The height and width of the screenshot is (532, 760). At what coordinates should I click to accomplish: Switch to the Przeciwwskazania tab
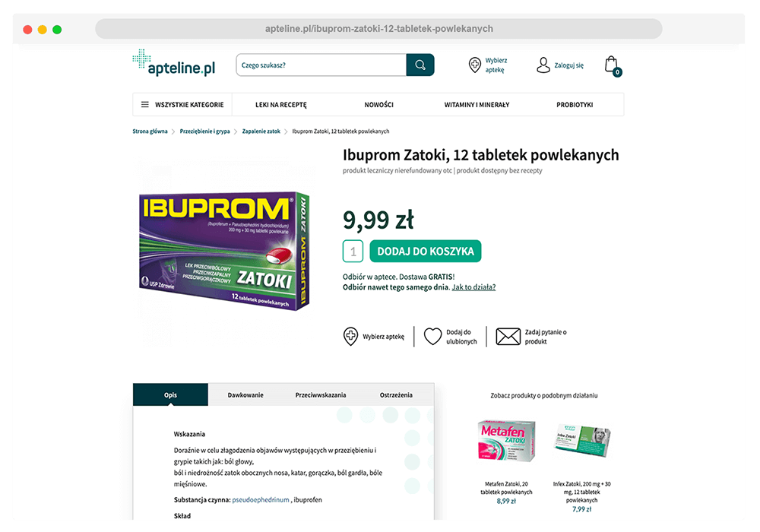(321, 395)
